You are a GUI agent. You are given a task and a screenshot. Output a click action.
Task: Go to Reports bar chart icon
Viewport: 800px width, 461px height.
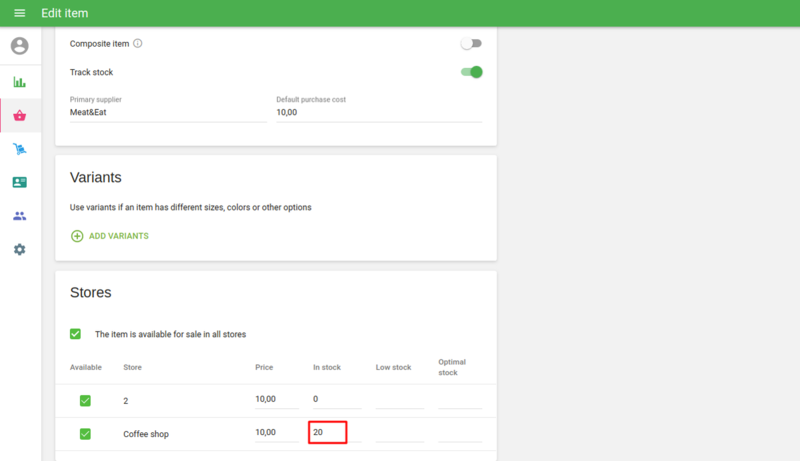pos(19,82)
